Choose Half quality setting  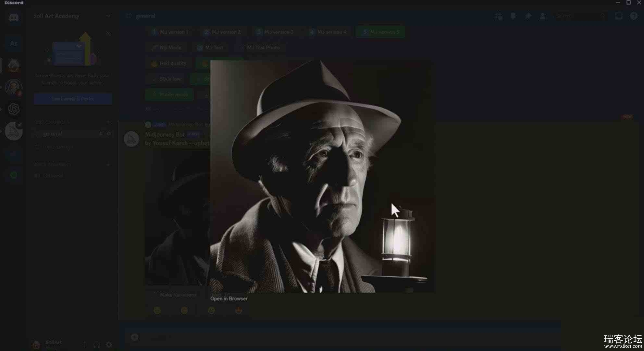point(169,63)
